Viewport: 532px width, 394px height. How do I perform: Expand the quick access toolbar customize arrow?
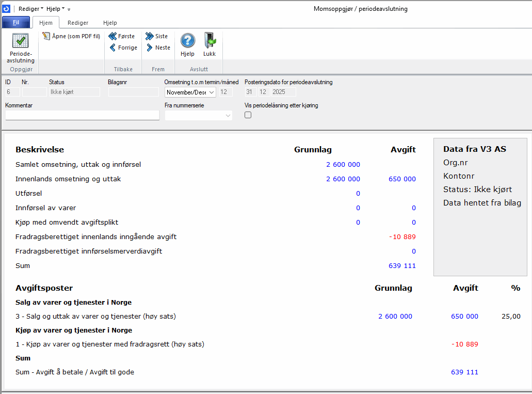click(x=69, y=9)
